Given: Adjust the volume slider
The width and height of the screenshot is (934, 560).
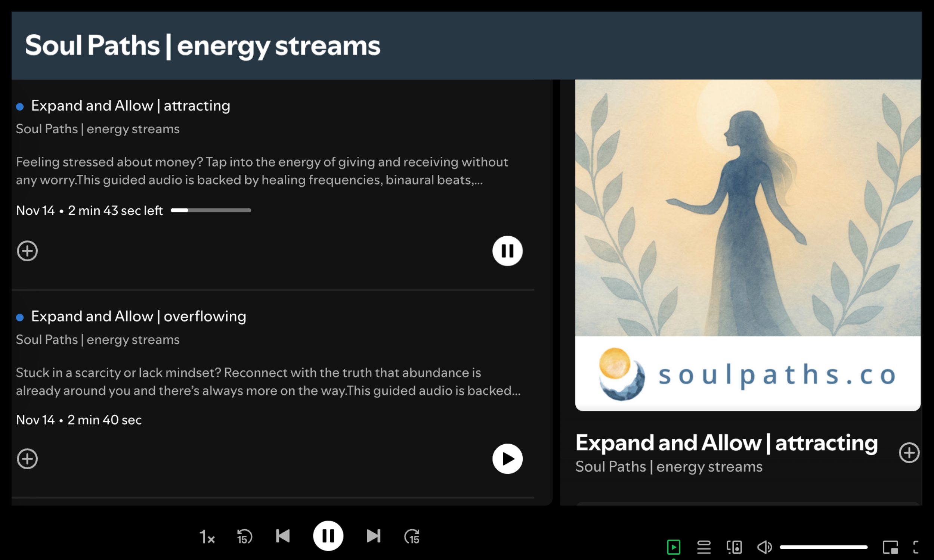Looking at the screenshot, I should coord(823,547).
